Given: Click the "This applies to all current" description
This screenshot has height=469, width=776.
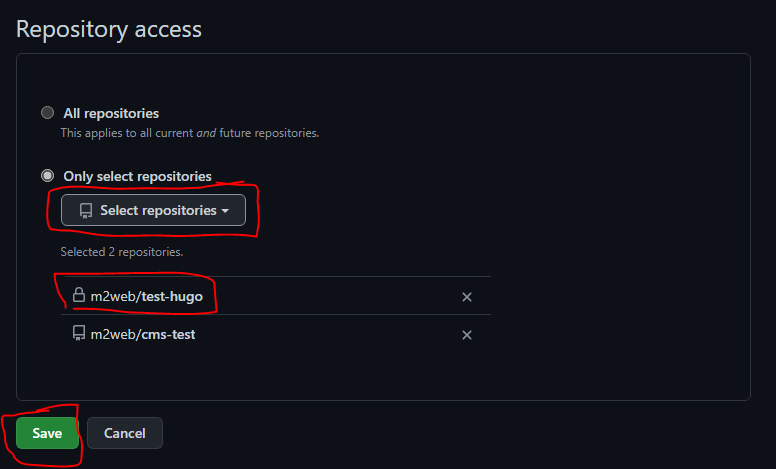Looking at the screenshot, I should click(127, 133).
